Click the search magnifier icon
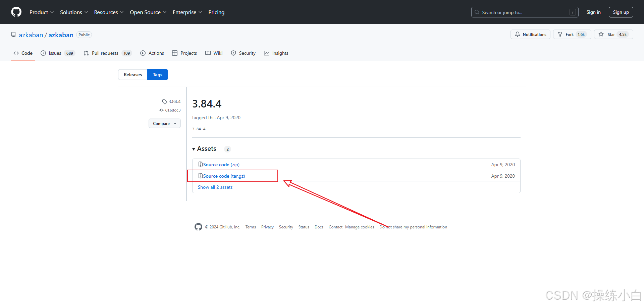The height and width of the screenshot is (306, 644). click(477, 12)
